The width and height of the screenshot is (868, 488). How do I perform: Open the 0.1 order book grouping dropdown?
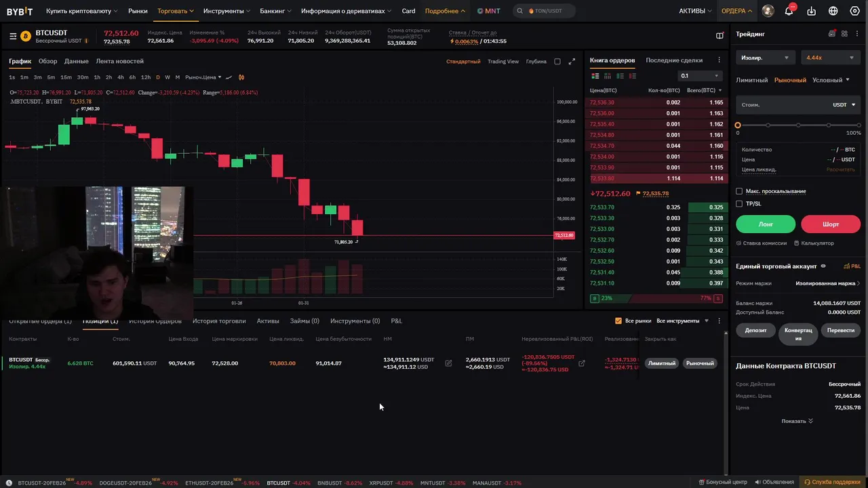point(699,76)
